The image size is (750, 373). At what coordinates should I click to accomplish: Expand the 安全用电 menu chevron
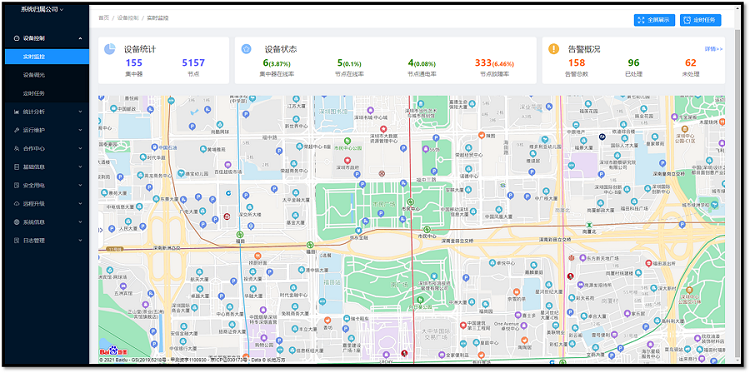tap(80, 186)
